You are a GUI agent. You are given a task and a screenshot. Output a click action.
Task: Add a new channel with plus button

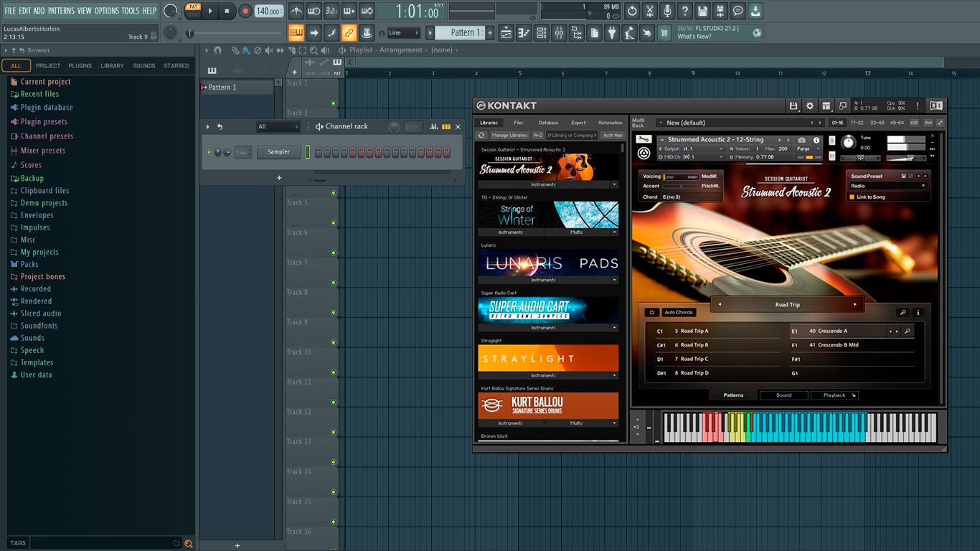(279, 178)
